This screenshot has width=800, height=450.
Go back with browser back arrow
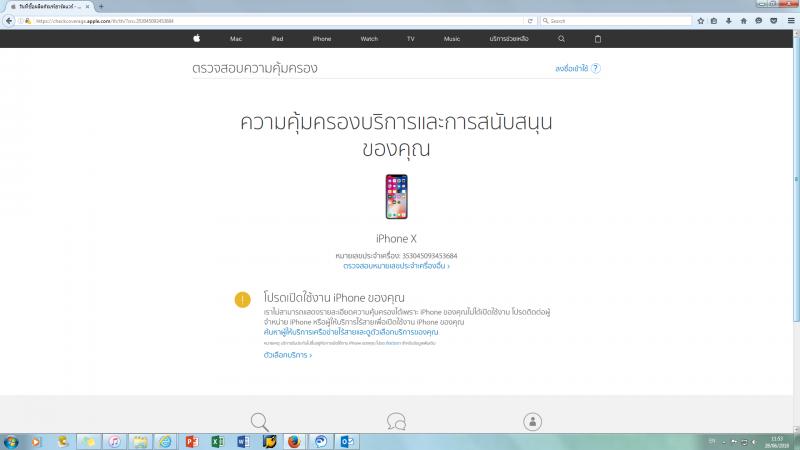[9, 21]
